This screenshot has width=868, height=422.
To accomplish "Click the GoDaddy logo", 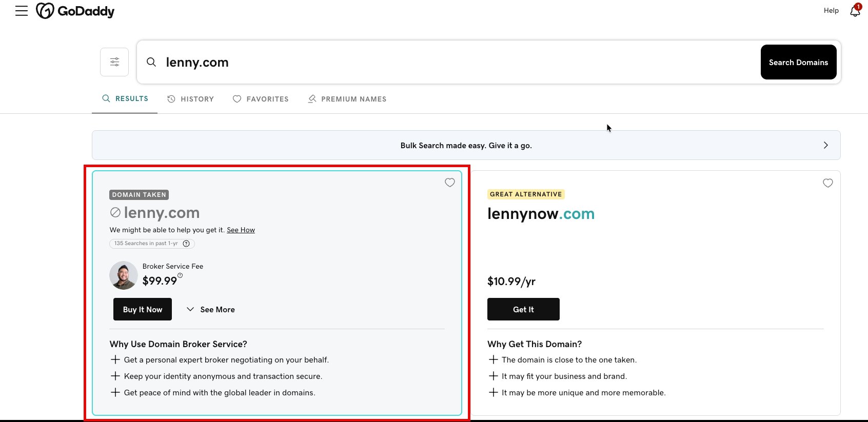I will click(x=75, y=11).
